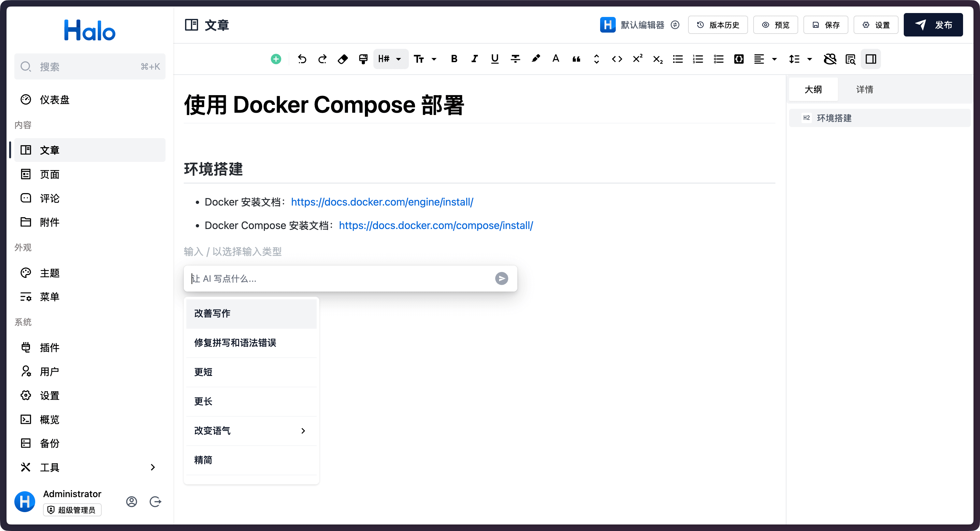Choose the text color A tool

[x=556, y=59]
